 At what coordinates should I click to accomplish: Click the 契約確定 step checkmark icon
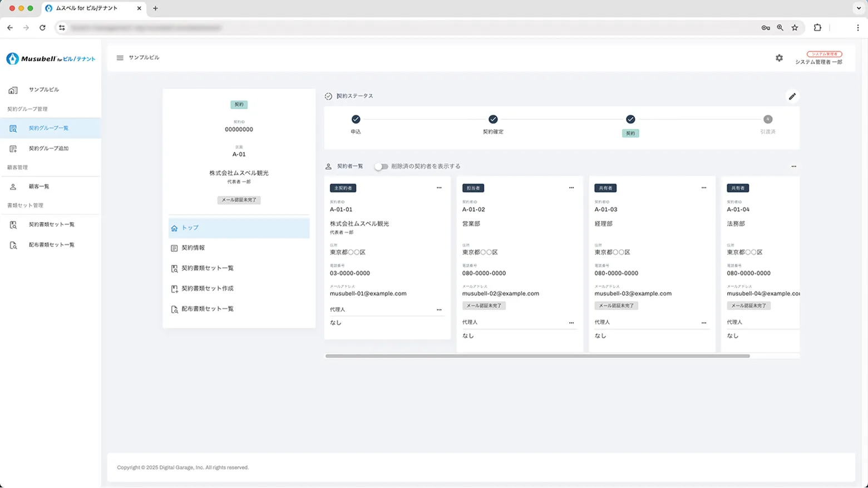(493, 119)
